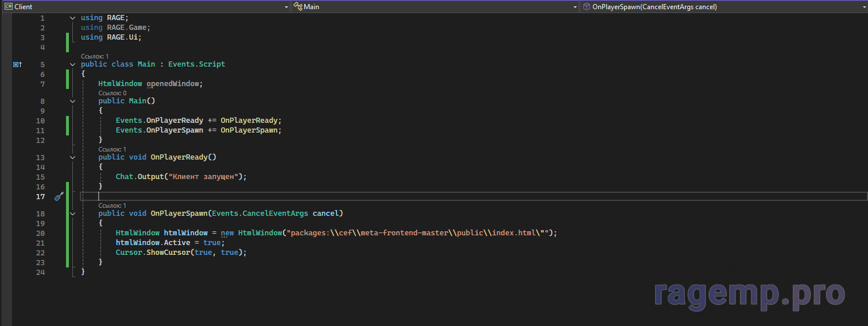
Task: Collapse the public class Main region
Action: point(73,64)
